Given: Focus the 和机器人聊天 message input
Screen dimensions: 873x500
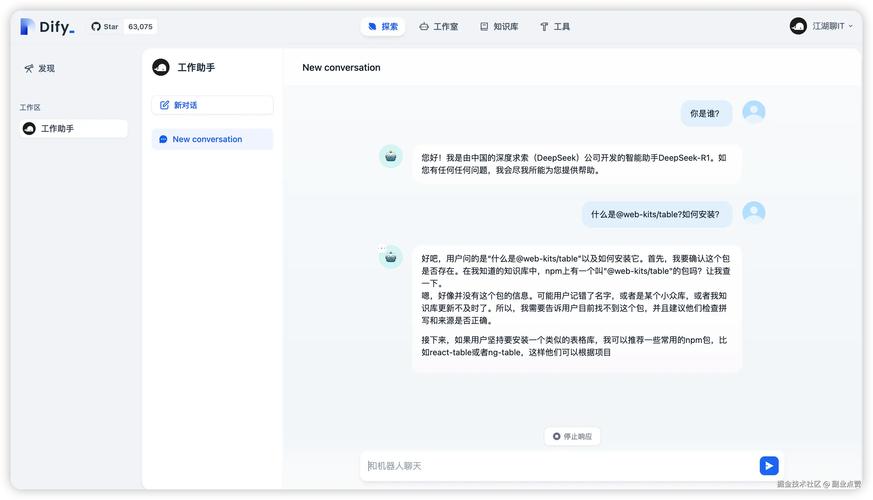Looking at the screenshot, I should (555, 466).
